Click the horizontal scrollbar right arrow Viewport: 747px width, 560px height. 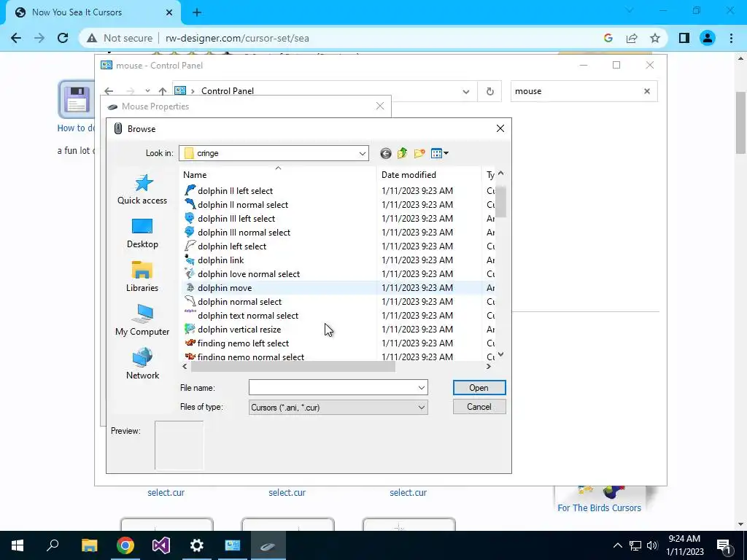pos(488,366)
